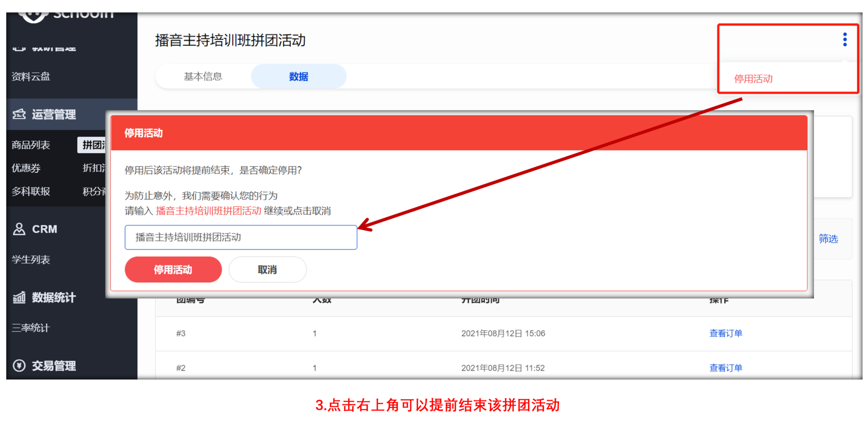Confirm with the red 停用活动 button
The width and height of the screenshot is (868, 424).
coord(173,270)
